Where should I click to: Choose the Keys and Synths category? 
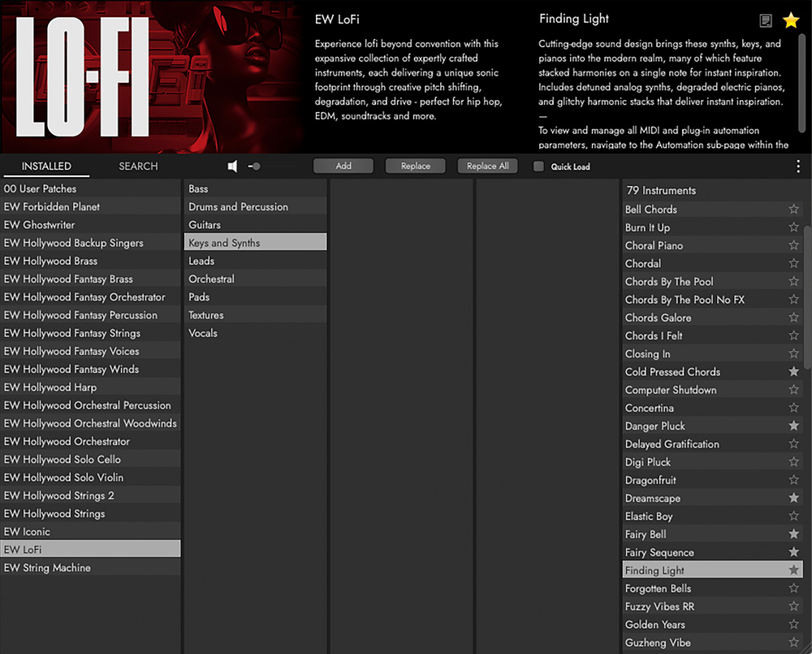pyautogui.click(x=255, y=243)
